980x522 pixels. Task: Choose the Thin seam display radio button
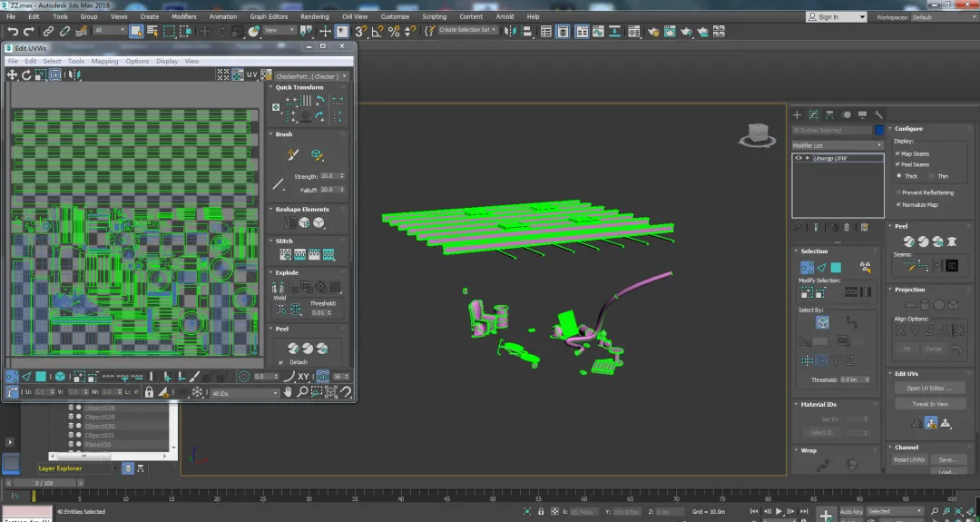click(x=932, y=176)
